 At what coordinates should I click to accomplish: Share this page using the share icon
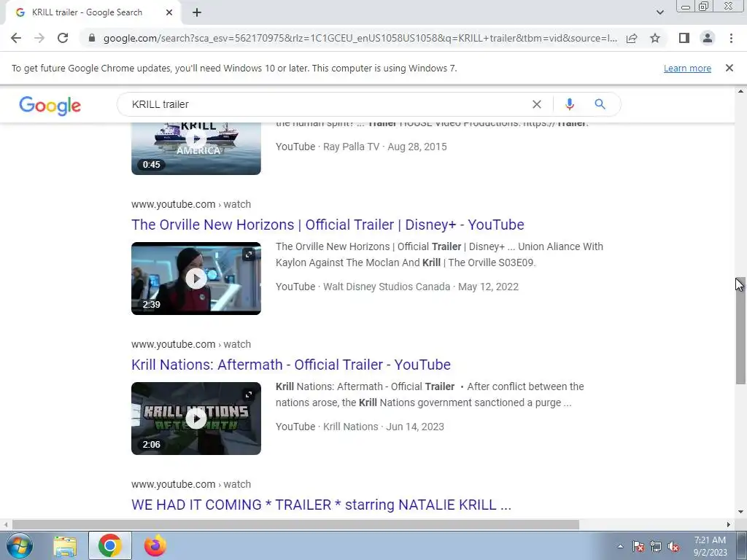click(632, 38)
